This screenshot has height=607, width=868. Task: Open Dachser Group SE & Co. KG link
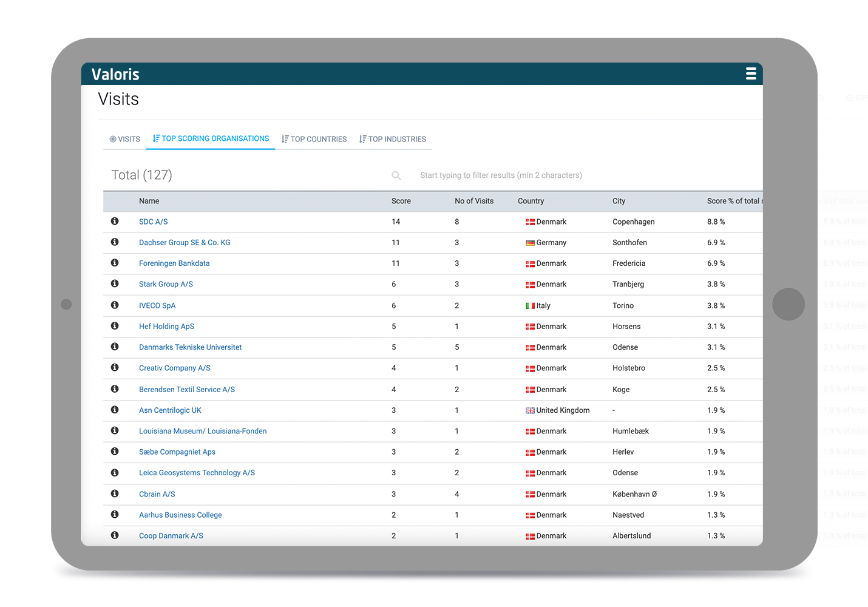(x=185, y=242)
